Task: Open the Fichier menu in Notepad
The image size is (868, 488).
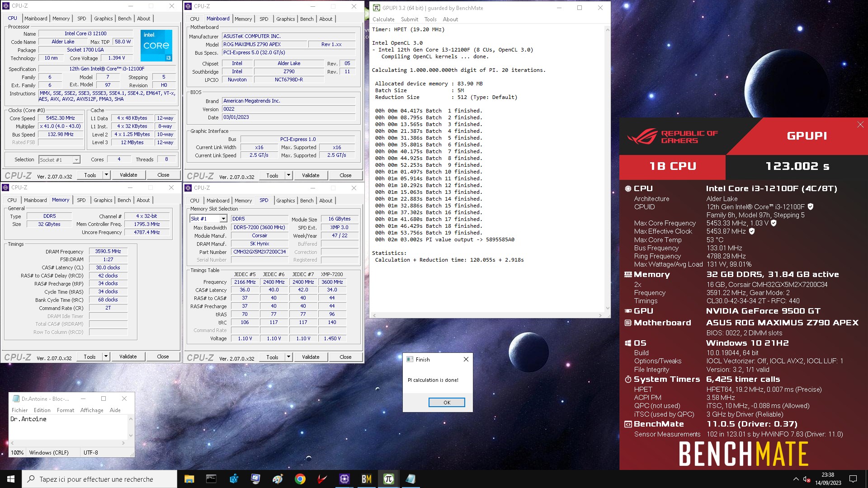Action: 19,410
